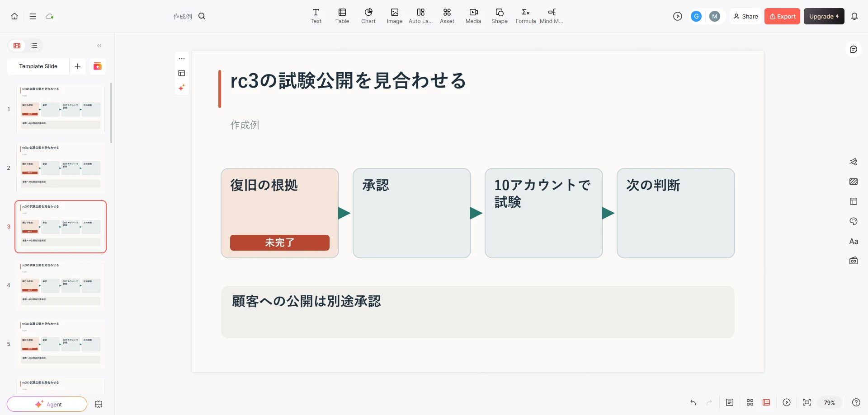The width and height of the screenshot is (868, 415).
Task: Check the cloud sync status icon
Action: coord(50,16)
